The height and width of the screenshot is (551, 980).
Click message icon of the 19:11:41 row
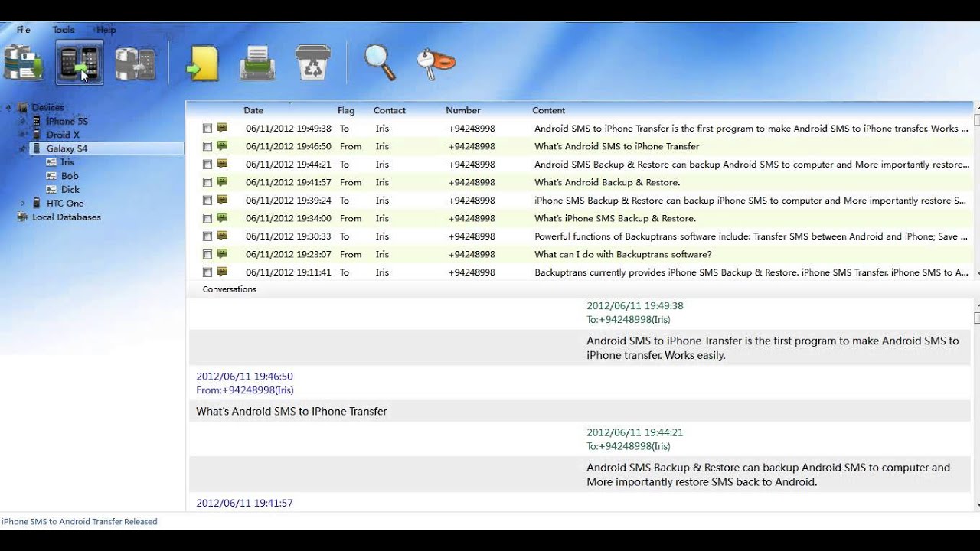click(222, 272)
